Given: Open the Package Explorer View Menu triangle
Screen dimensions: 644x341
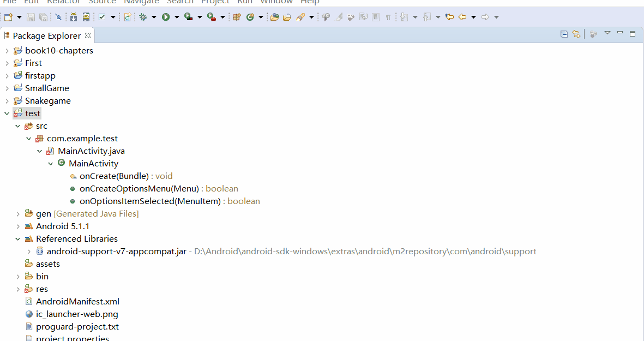Looking at the screenshot, I should coord(607,33).
